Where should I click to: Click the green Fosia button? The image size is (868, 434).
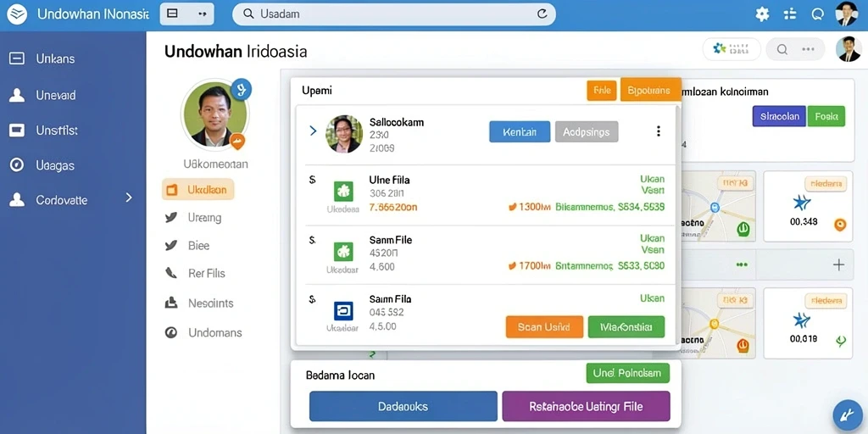pyautogui.click(x=826, y=116)
